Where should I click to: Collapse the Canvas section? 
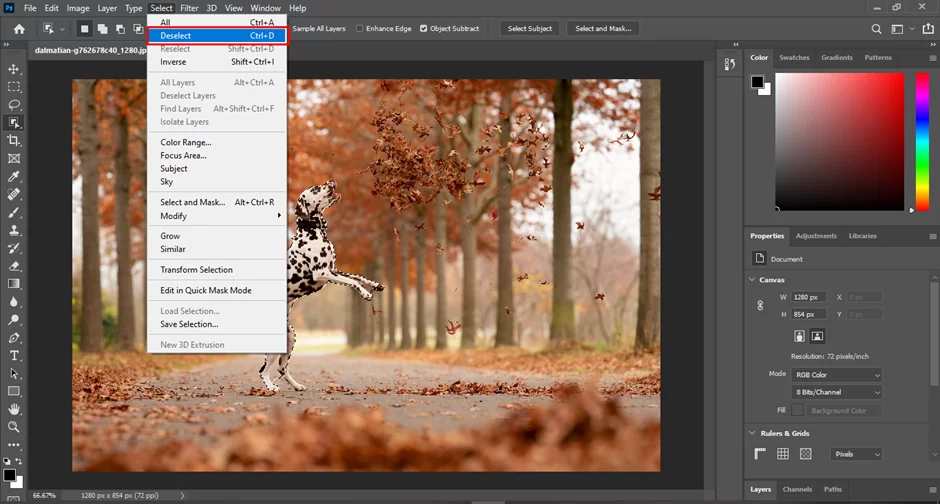pos(752,279)
